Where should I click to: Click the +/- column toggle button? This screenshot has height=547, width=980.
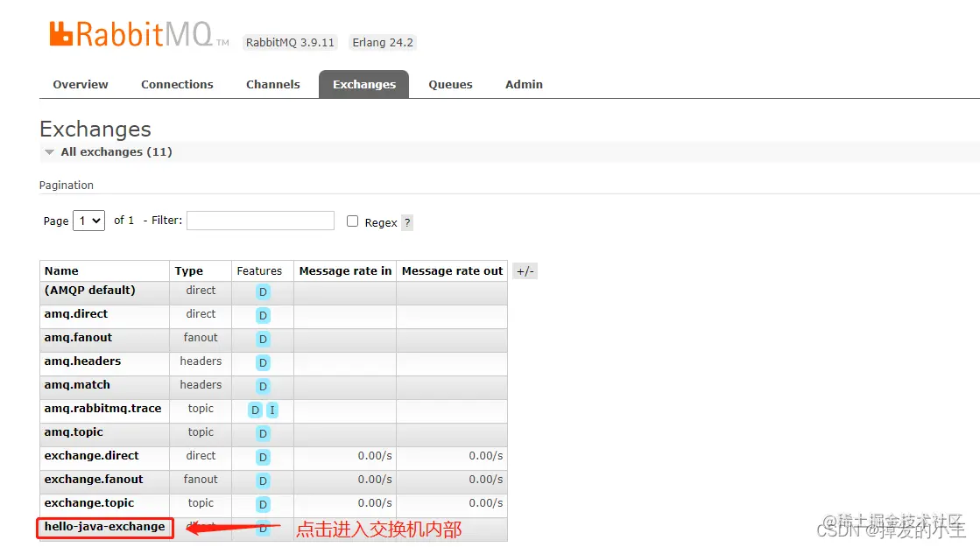pos(525,271)
